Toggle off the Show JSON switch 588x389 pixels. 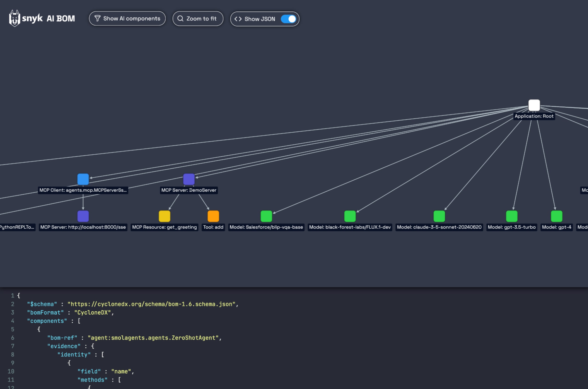[288, 19]
